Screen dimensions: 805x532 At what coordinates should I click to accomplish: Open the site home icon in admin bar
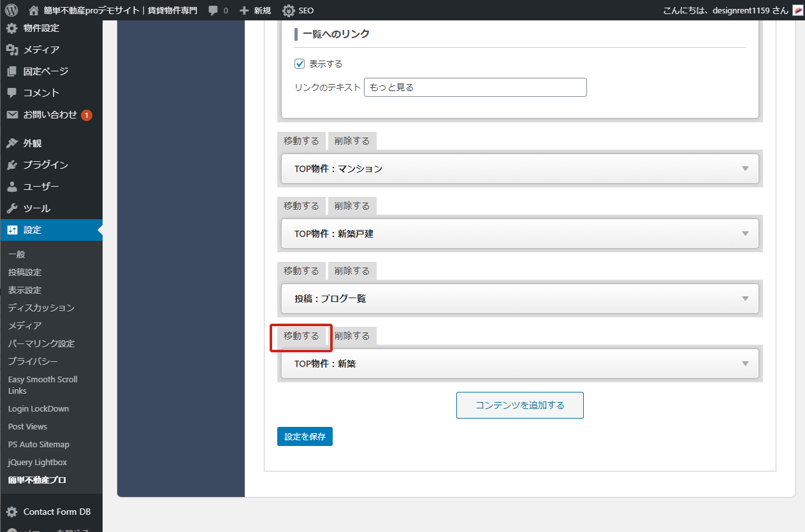tap(34, 10)
